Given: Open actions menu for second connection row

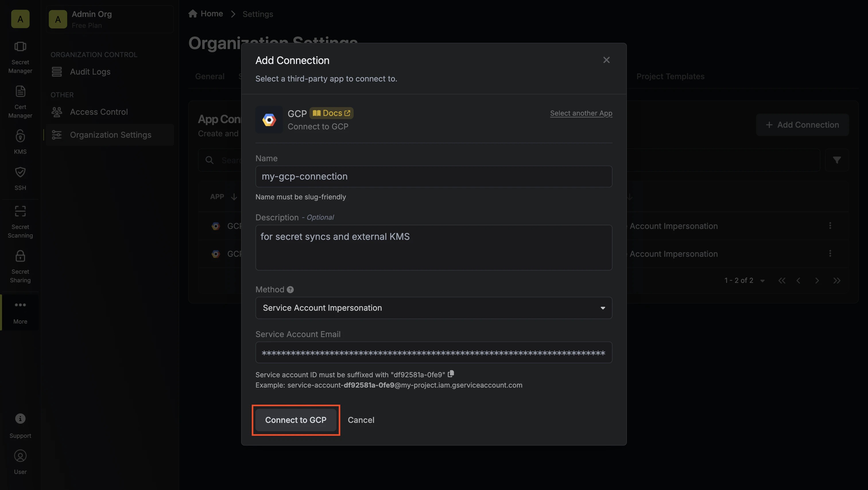Looking at the screenshot, I should pos(830,253).
